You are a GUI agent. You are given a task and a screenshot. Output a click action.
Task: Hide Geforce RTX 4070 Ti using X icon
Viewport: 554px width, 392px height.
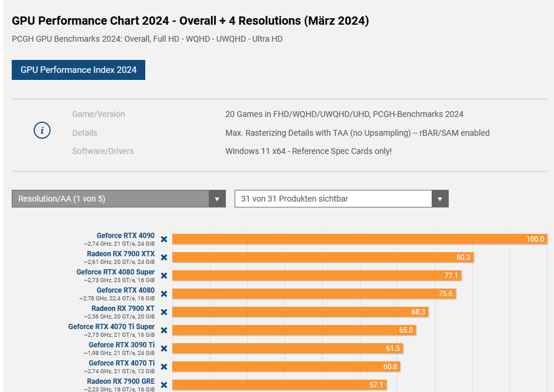point(164,367)
